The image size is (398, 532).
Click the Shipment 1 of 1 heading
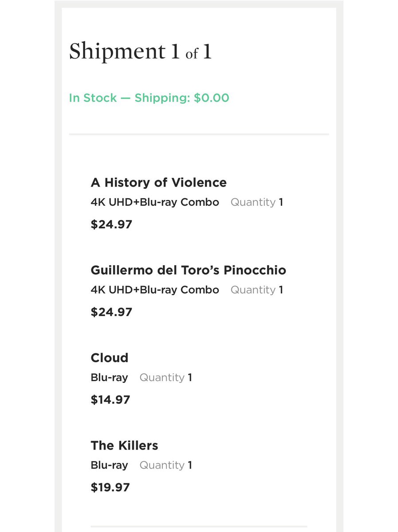coord(140,51)
